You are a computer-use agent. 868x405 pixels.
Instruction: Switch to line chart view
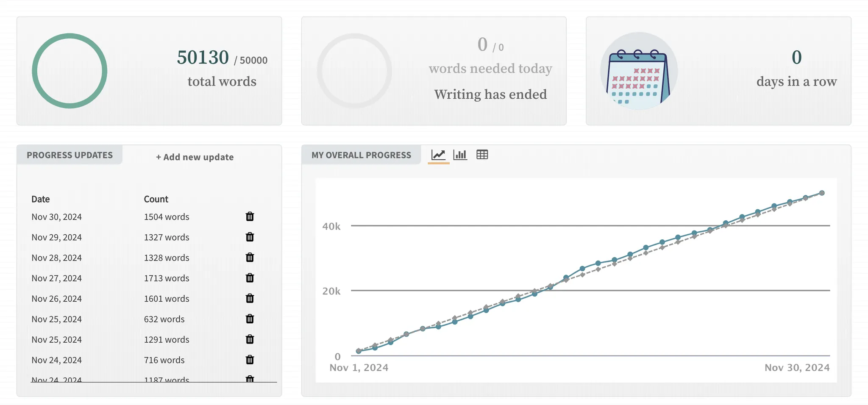tap(438, 155)
